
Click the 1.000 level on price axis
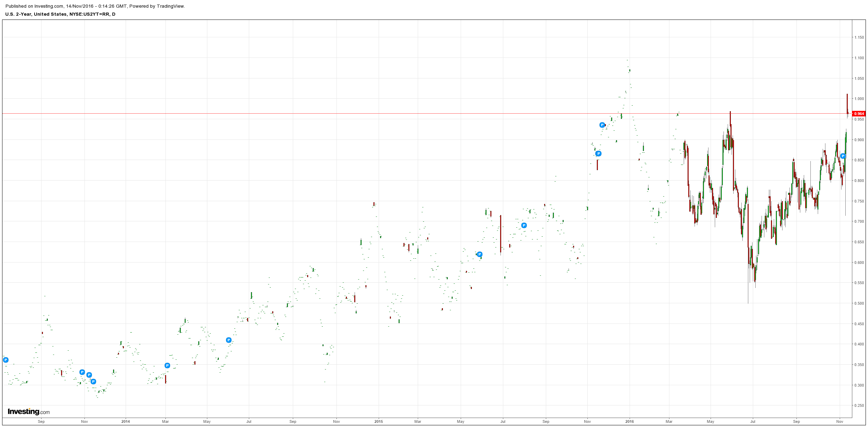(x=859, y=99)
